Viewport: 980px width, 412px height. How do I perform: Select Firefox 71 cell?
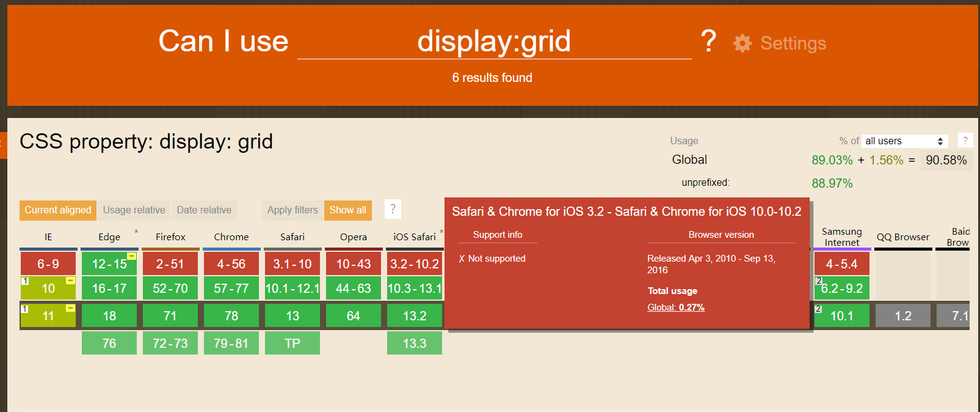tap(170, 316)
